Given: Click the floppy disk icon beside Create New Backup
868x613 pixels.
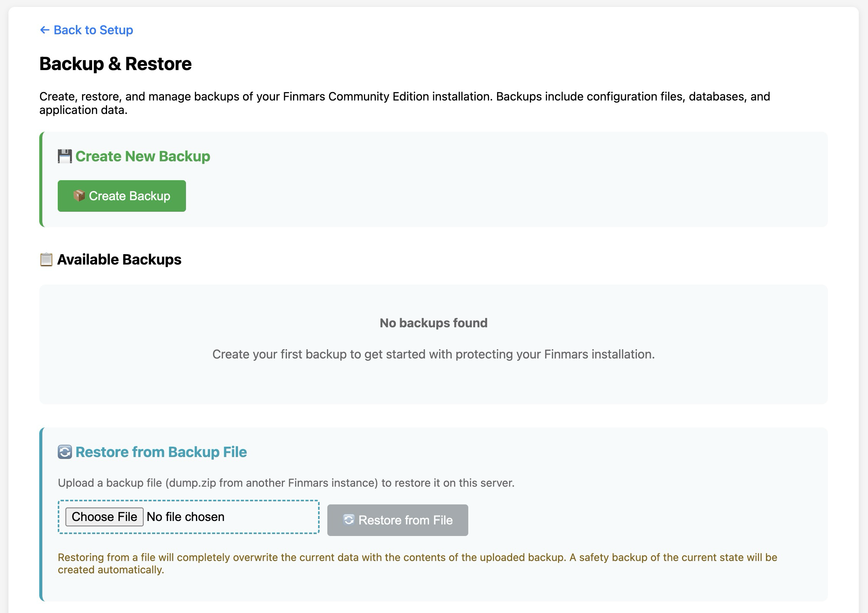Looking at the screenshot, I should [x=65, y=156].
